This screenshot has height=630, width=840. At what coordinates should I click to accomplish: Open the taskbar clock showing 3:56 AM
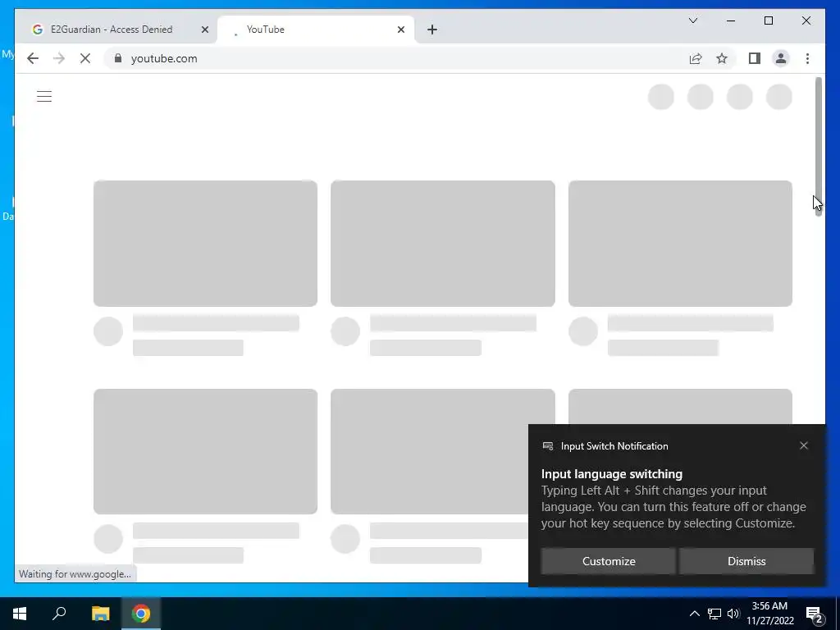point(769,614)
